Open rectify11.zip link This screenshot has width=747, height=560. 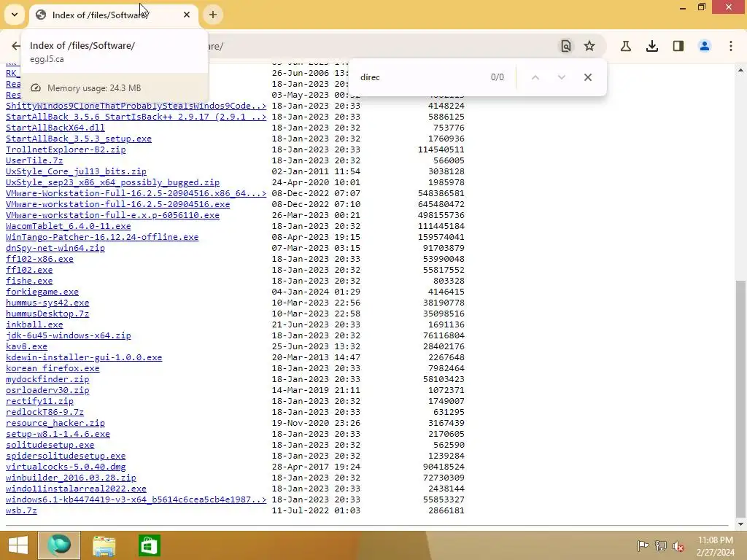coord(39,402)
